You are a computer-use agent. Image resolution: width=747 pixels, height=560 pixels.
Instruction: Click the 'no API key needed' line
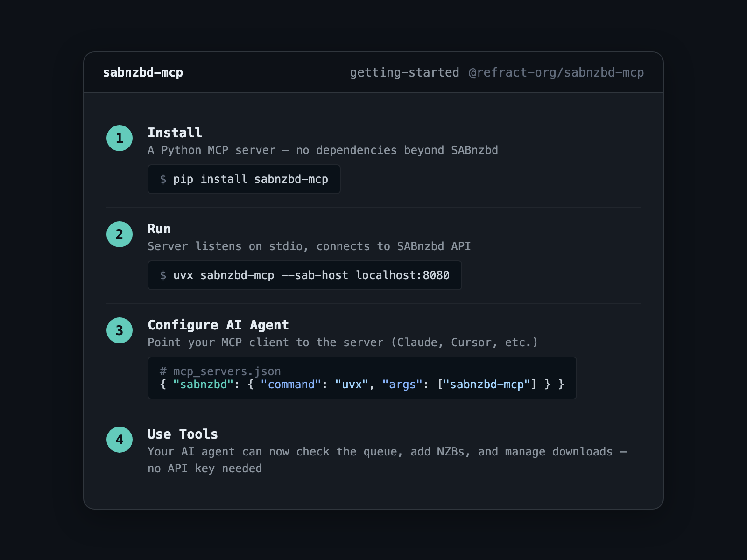click(204, 469)
